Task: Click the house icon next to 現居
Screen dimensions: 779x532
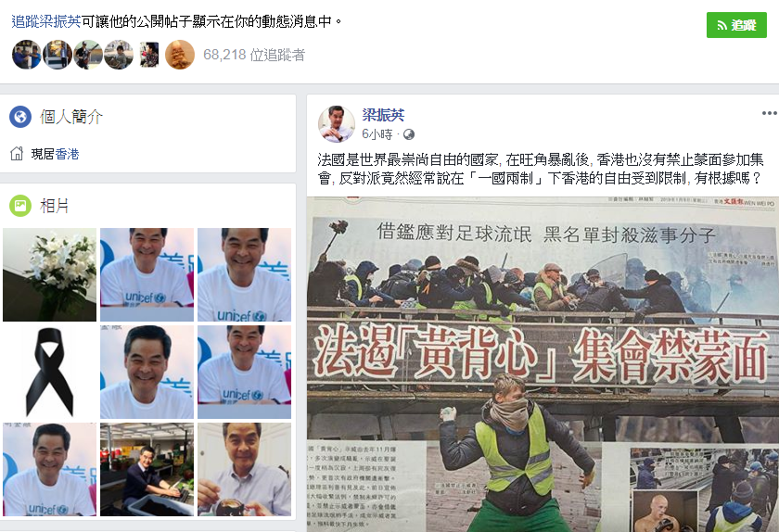Action: click(x=17, y=154)
